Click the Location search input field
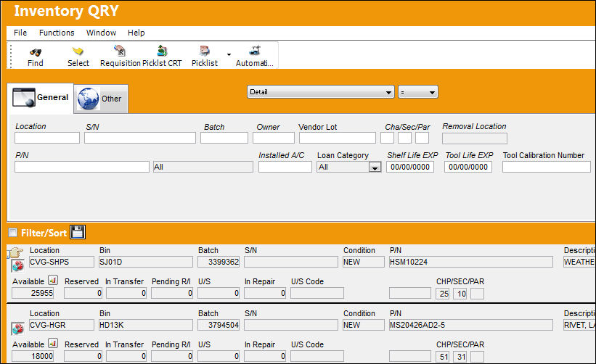Viewport: 596px width, 364px height. [47, 137]
